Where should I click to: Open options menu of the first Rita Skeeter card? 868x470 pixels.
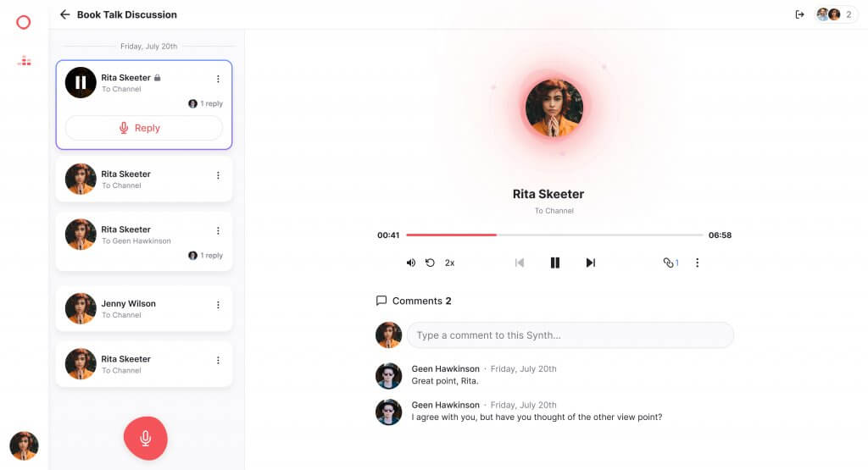pyautogui.click(x=218, y=79)
